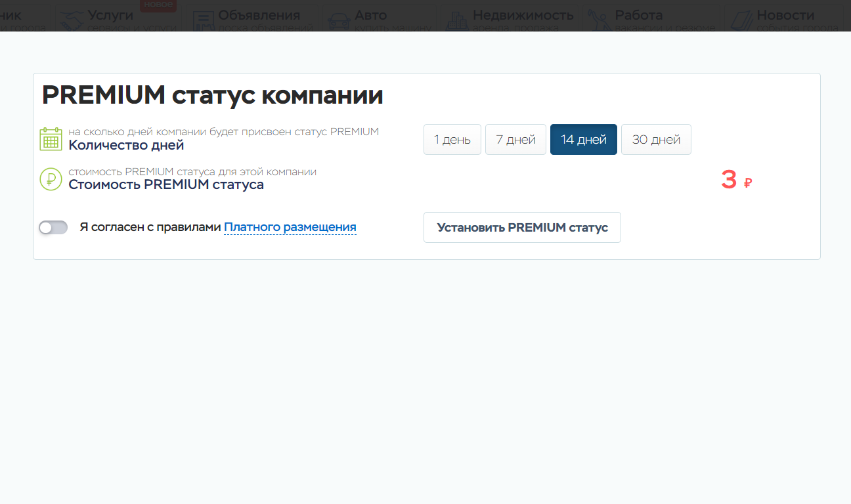This screenshot has height=504, width=851.
Task: Pick the 30 дней duration option
Action: [x=656, y=140]
